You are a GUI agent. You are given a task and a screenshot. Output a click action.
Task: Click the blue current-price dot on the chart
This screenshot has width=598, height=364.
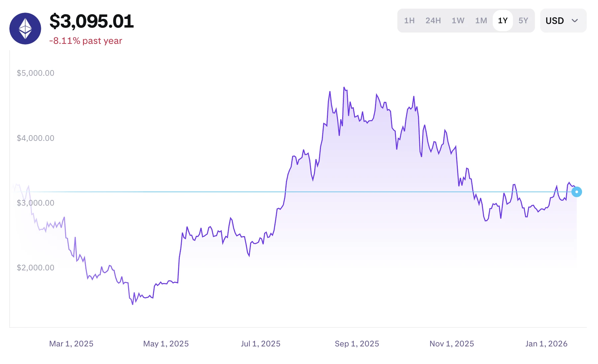(577, 192)
